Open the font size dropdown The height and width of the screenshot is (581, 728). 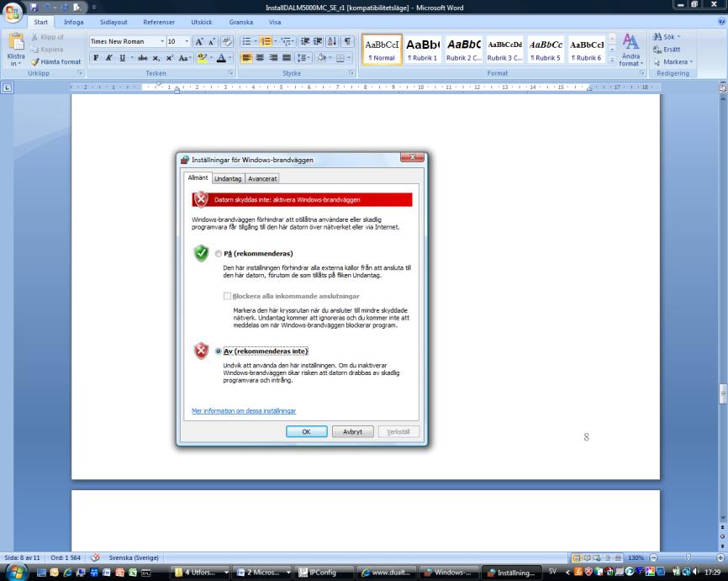(x=187, y=42)
